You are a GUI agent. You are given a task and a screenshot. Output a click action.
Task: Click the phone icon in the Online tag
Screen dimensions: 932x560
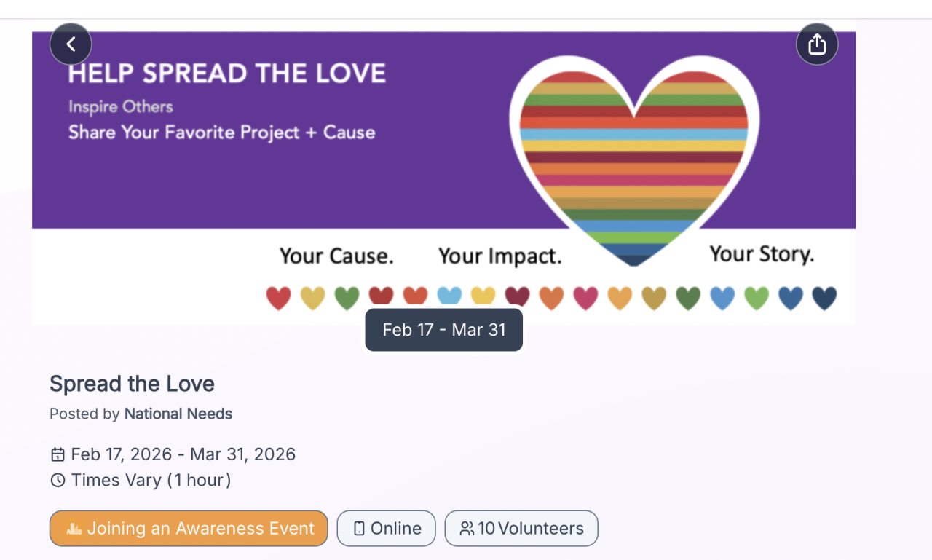pyautogui.click(x=359, y=529)
